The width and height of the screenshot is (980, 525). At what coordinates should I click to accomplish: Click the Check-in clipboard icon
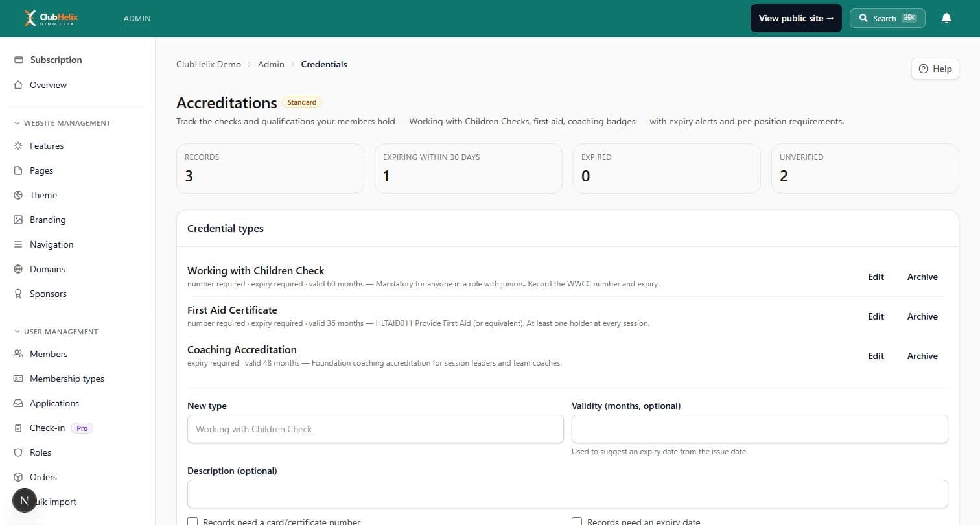(x=18, y=428)
